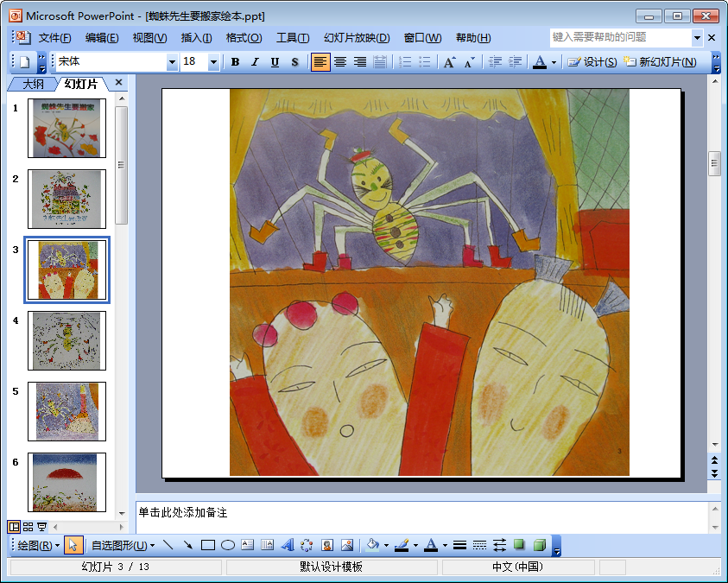Open the 3-D style options

539,545
